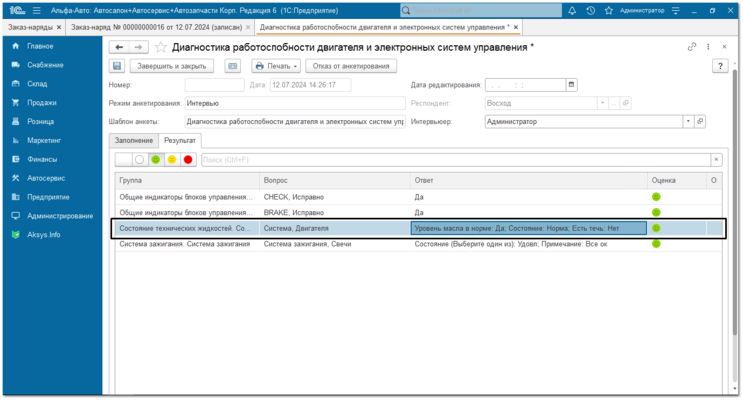Open Автосервис section in sidebar
Viewport: 743px width, 400px height.
tap(46, 178)
